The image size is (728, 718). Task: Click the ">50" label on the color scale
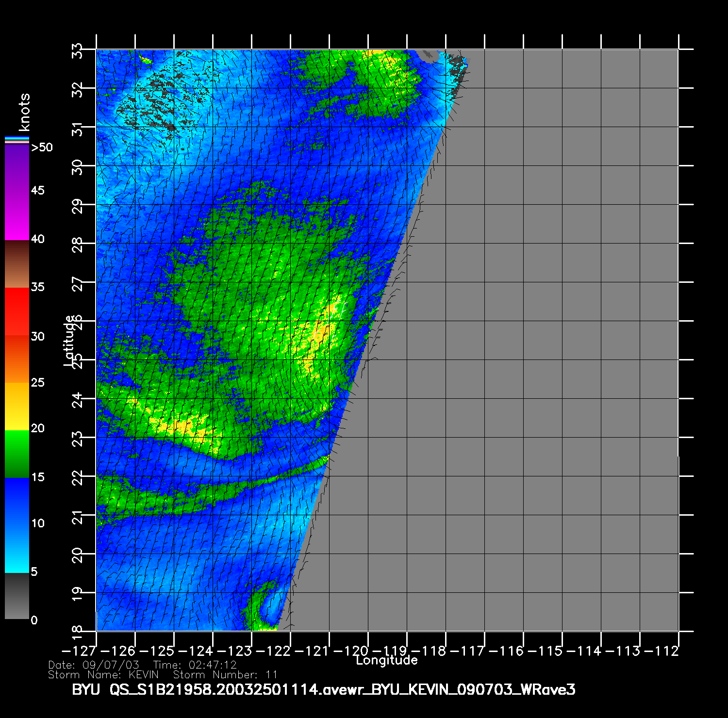pos(42,147)
